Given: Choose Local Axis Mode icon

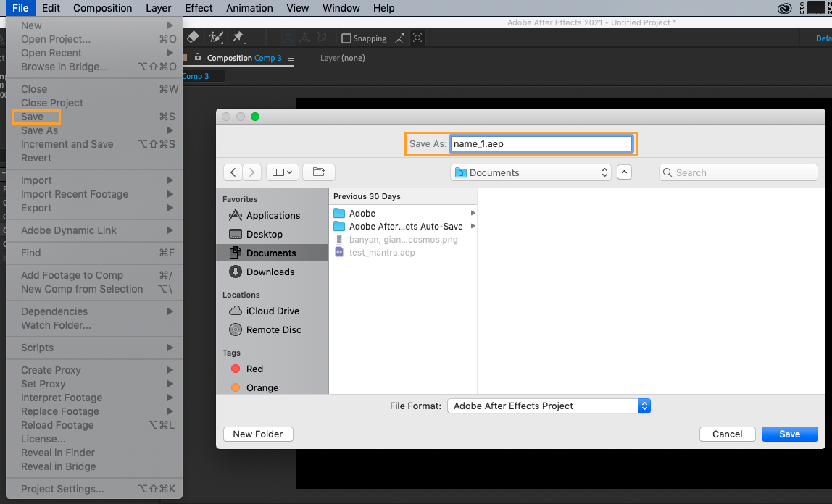Looking at the screenshot, I should (x=287, y=38).
